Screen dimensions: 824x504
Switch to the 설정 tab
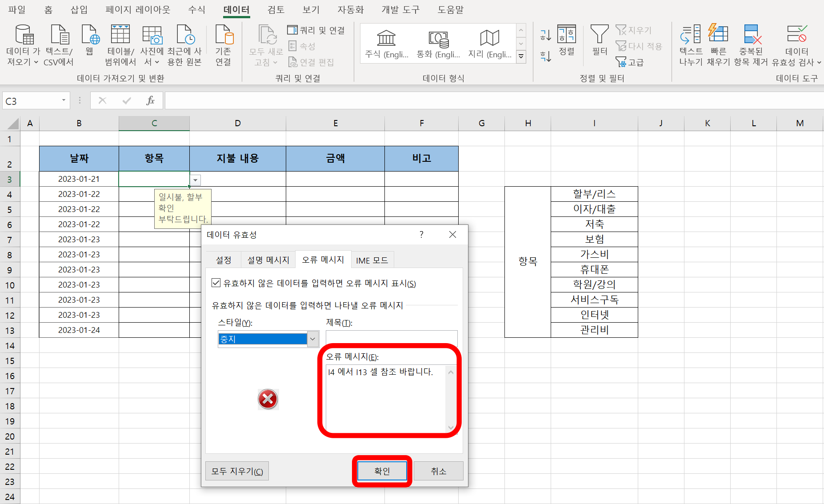pyautogui.click(x=224, y=260)
